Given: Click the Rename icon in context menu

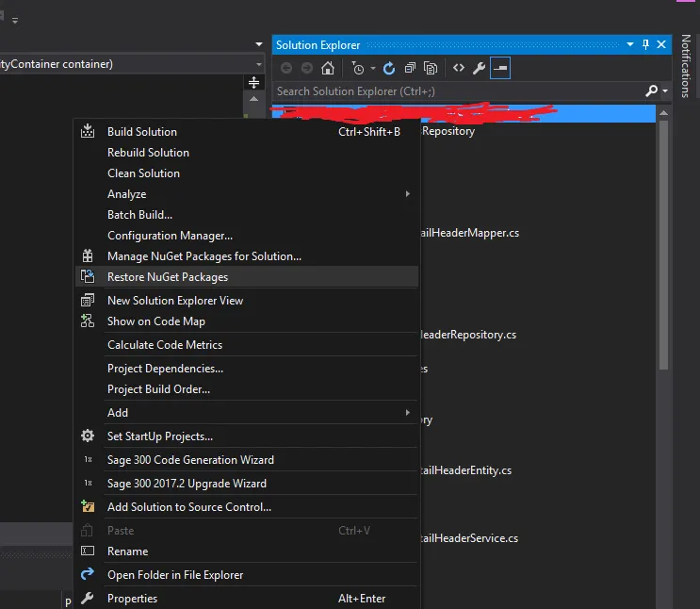Looking at the screenshot, I should pos(88,551).
